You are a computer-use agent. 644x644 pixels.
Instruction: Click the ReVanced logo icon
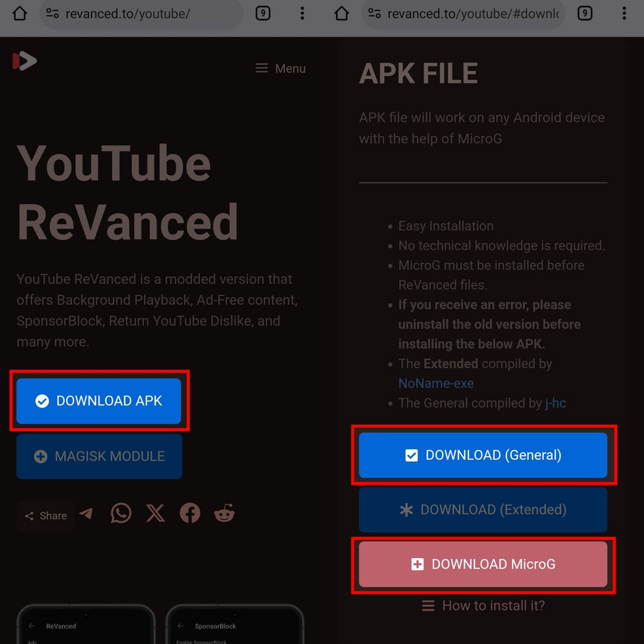click(x=25, y=61)
